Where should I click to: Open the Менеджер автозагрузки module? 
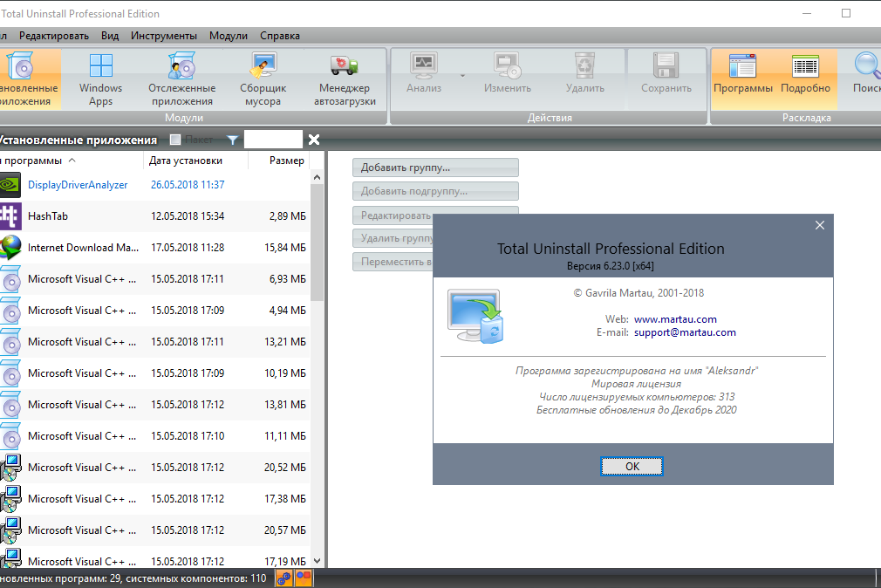point(345,79)
